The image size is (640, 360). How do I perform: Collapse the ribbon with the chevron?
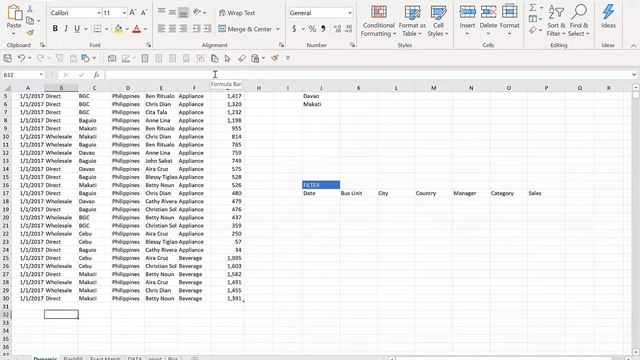click(x=633, y=45)
